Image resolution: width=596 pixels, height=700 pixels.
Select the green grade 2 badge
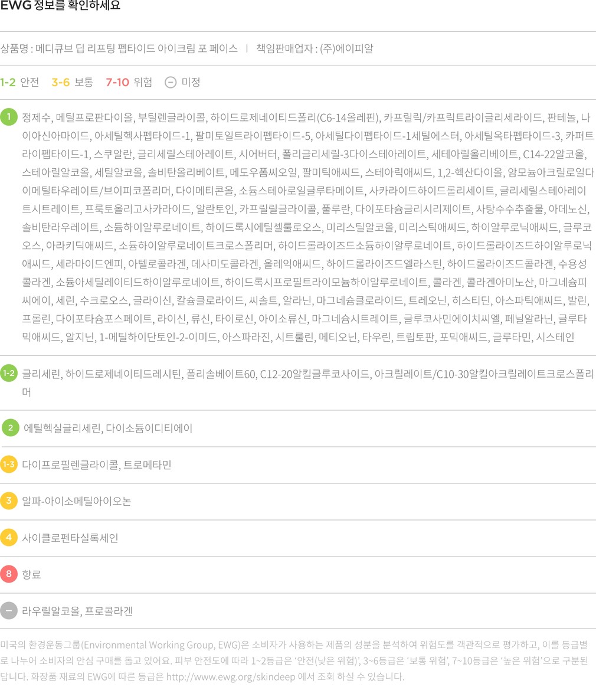click(x=10, y=428)
